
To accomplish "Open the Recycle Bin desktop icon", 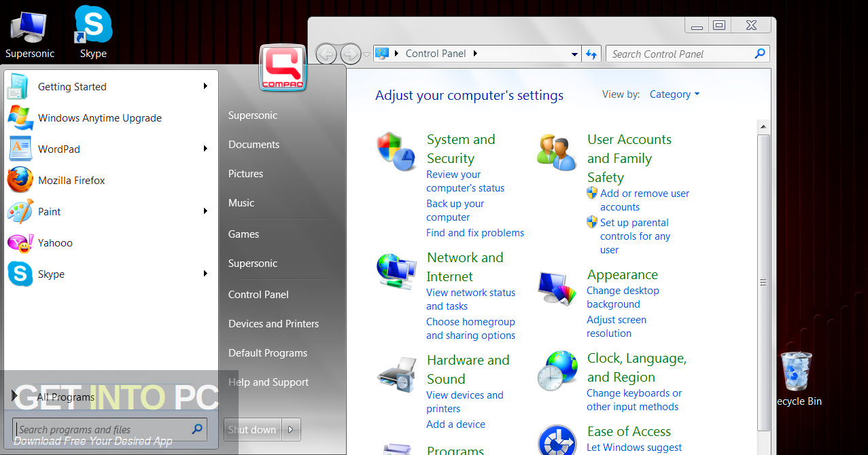I will click(x=796, y=371).
